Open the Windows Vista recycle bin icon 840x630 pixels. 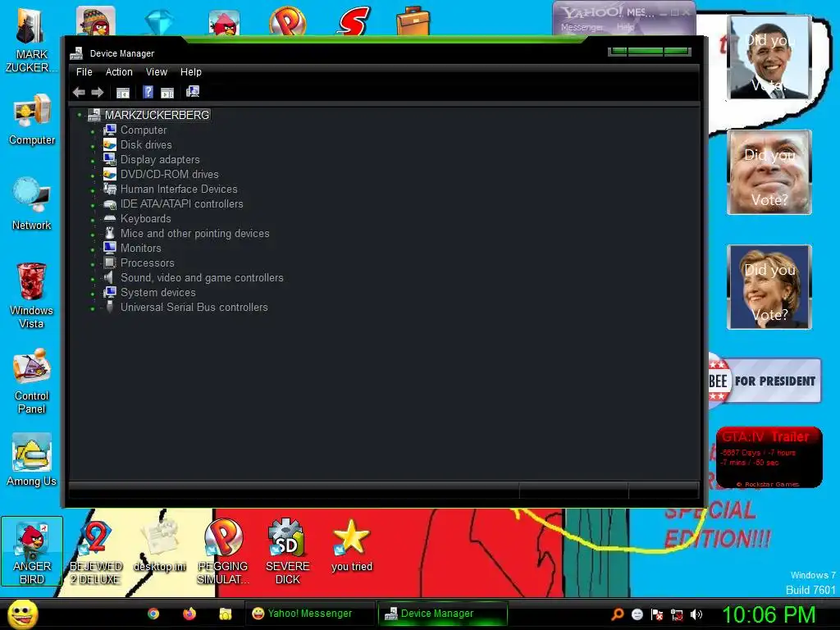[31, 295]
